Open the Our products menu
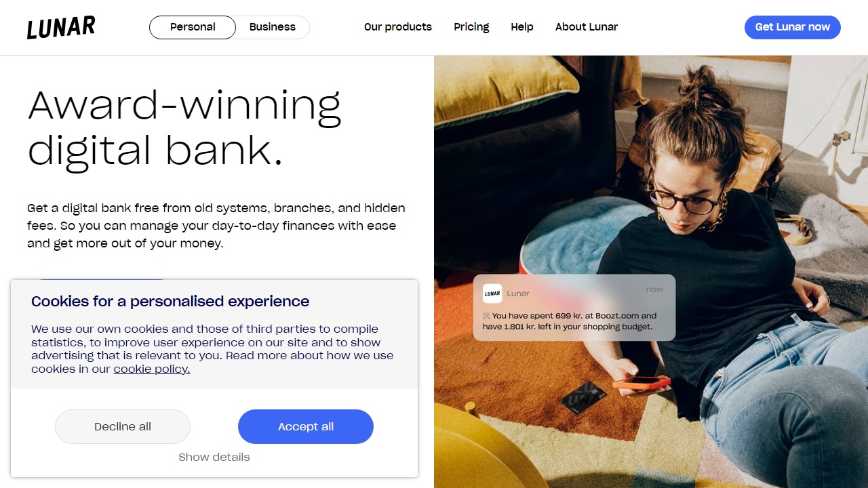 pos(397,27)
